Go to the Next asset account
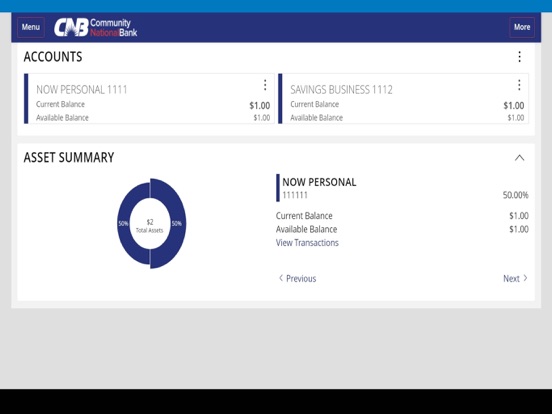 [515, 278]
